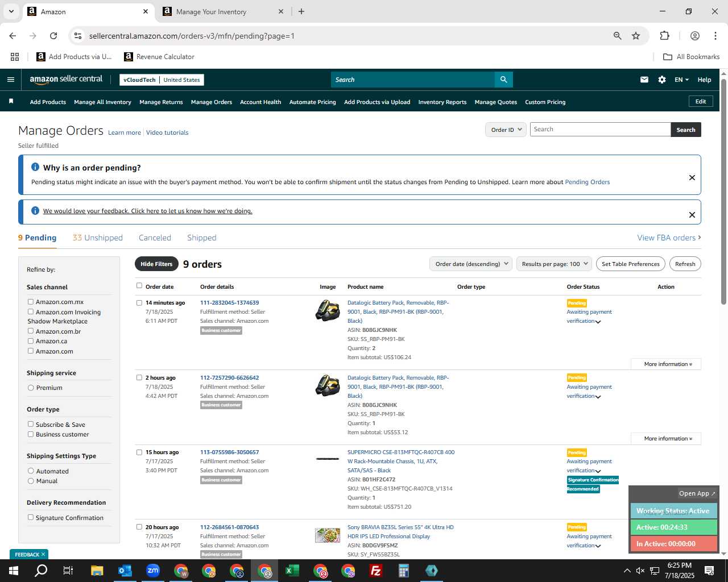Screen dimensions: 728x582
Task: Expand Awaiting payment verification for order 111-2832045-1374639
Action: point(598,322)
